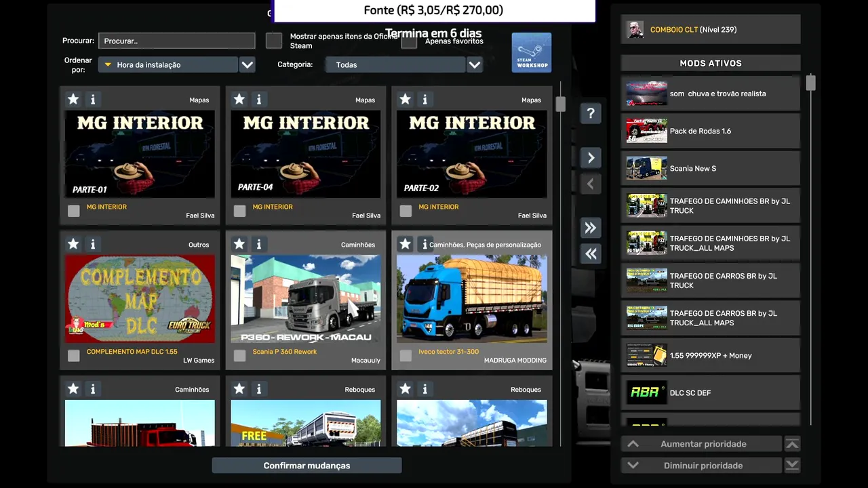This screenshot has height=488, width=868.
Task: Favorite the MG INTERIOR PARTE-01 mod star
Action: 73,100
